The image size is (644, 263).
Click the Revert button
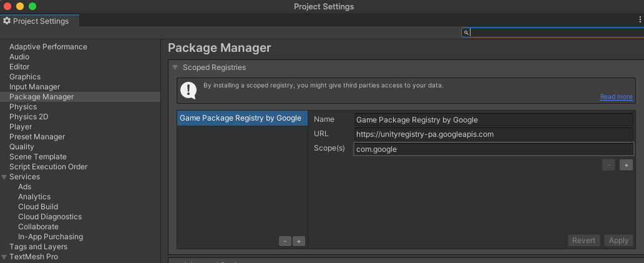coord(583,241)
